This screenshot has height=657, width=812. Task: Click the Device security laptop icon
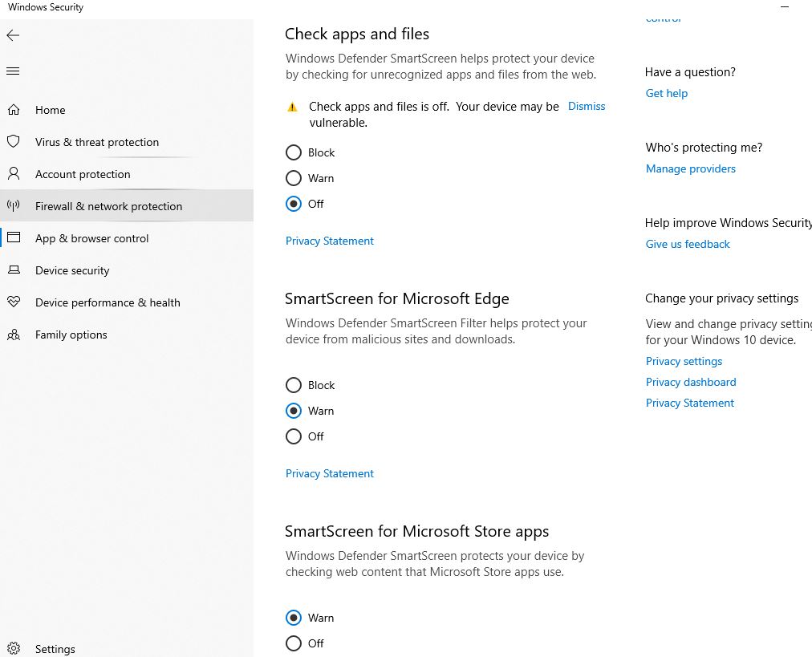[x=14, y=270]
